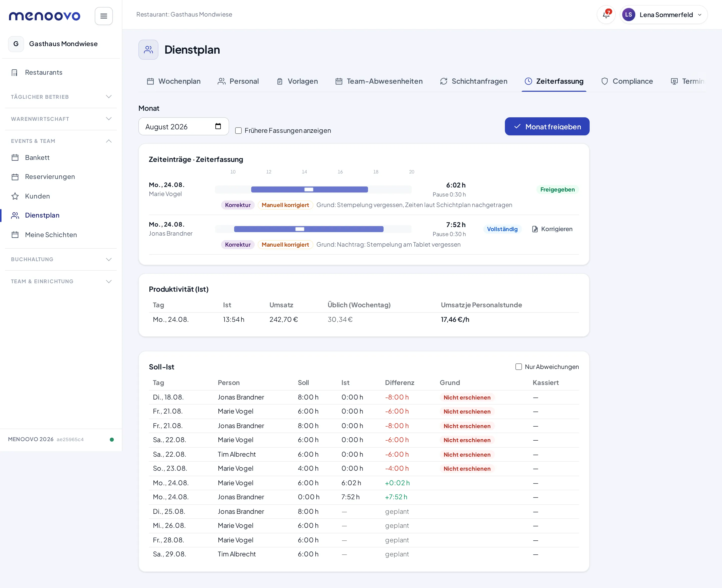Click the Dienstplan header people icon
Image resolution: width=722 pixels, height=588 pixels.
coord(148,50)
